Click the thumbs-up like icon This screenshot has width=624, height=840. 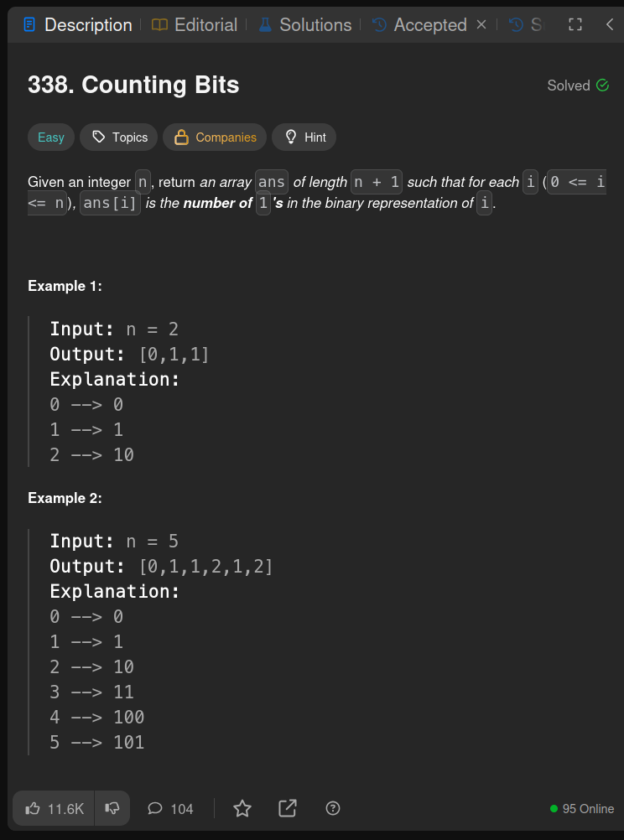[x=33, y=808]
